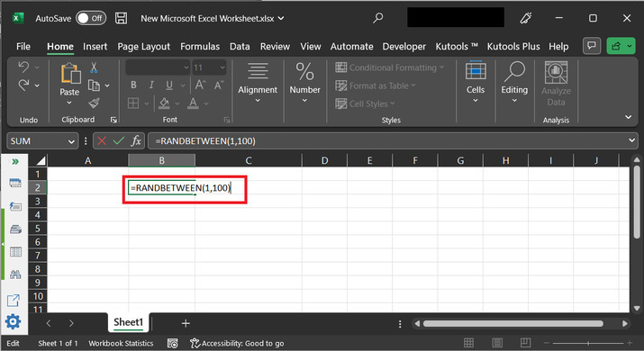
Task: Switch to Page Break Preview view
Action: pos(525,342)
